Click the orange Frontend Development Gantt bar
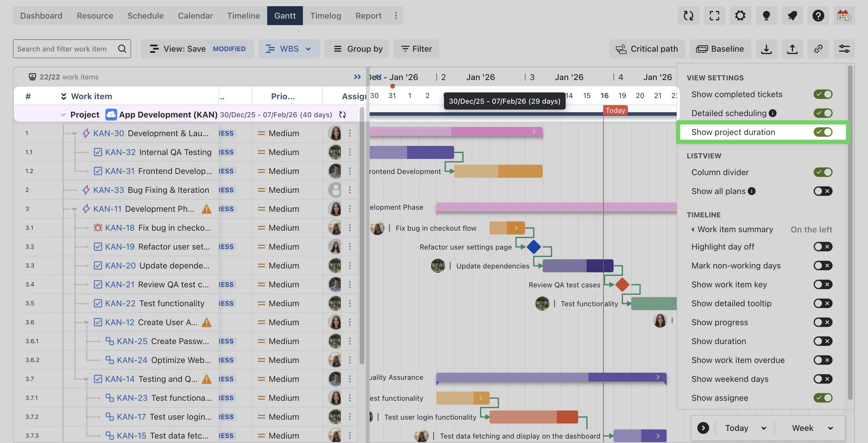The image size is (868, 443). [x=498, y=171]
